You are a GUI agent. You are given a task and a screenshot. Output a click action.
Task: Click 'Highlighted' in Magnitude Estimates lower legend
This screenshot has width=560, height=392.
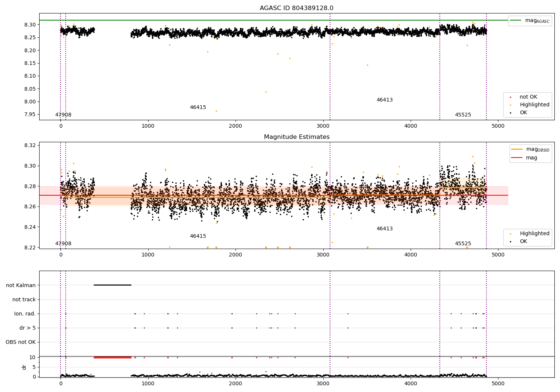click(x=534, y=234)
